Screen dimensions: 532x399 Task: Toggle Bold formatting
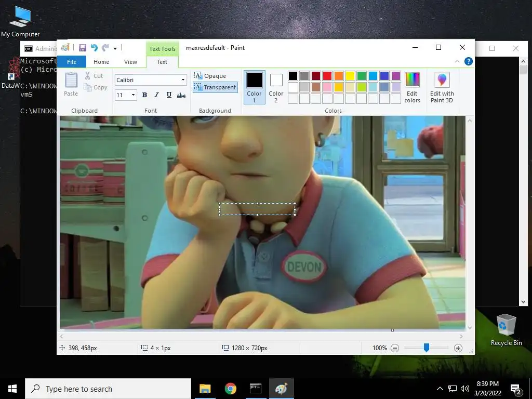[x=144, y=95]
